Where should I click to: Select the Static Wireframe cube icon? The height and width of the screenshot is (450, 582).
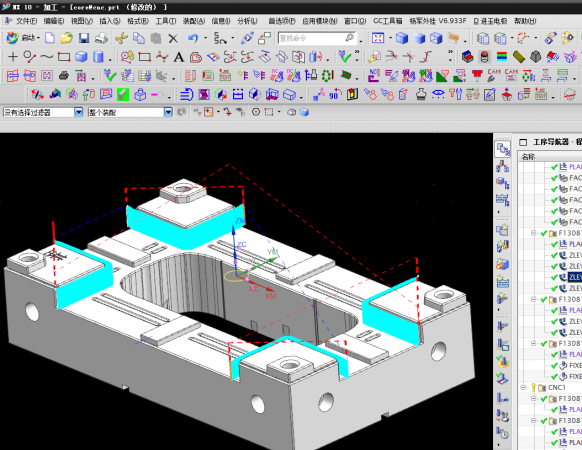436,38
